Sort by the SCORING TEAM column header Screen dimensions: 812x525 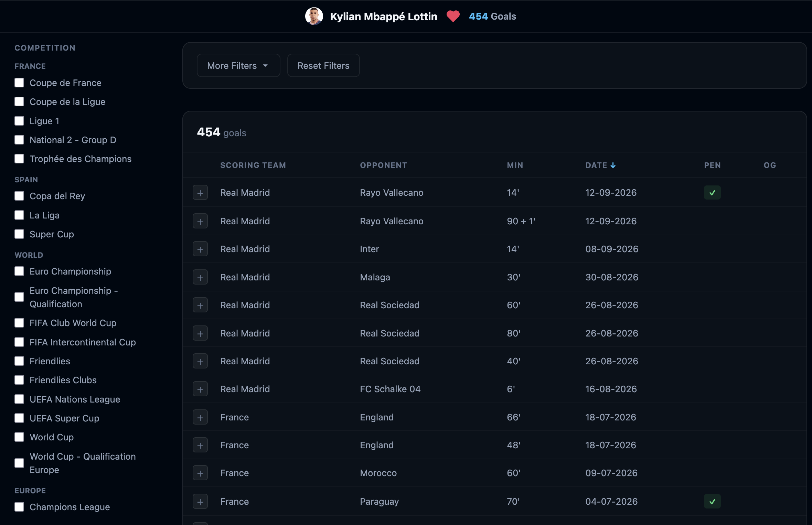[253, 165]
